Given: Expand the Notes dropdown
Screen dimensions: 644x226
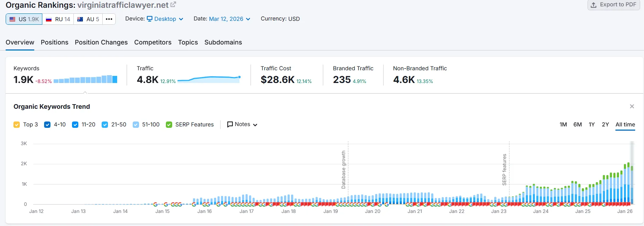Looking at the screenshot, I should click(242, 124).
